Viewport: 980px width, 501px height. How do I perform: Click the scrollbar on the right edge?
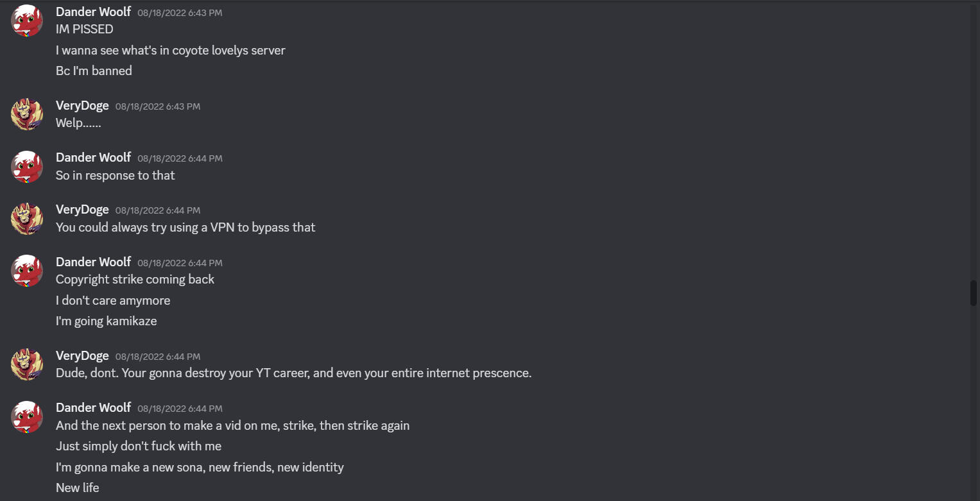[974, 293]
